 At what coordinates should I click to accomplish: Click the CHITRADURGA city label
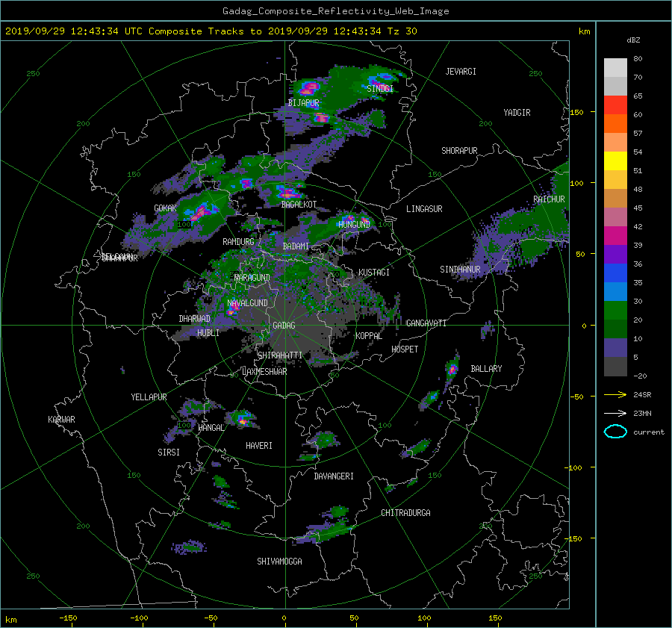(x=405, y=513)
